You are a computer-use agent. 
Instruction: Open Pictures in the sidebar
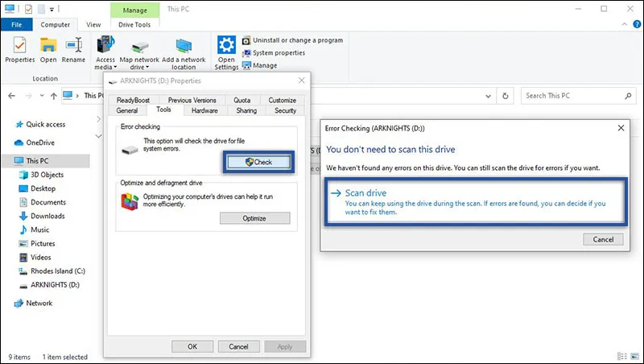pos(37,244)
